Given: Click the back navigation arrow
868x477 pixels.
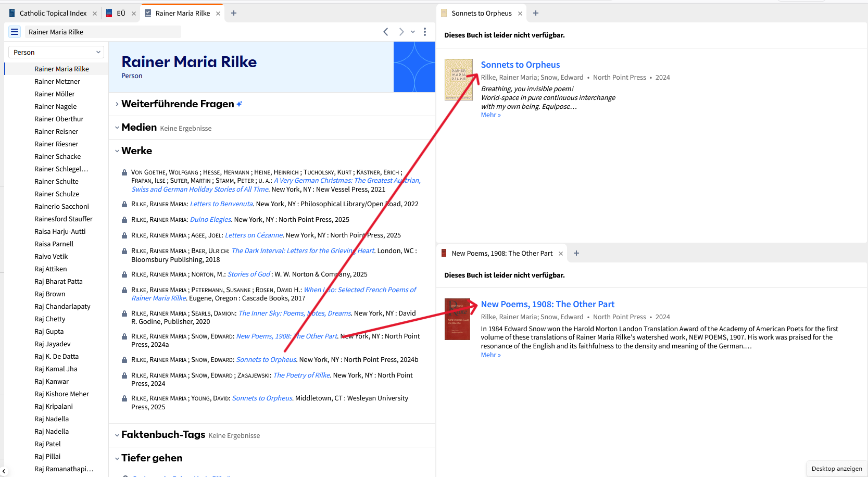Looking at the screenshot, I should click(x=385, y=32).
